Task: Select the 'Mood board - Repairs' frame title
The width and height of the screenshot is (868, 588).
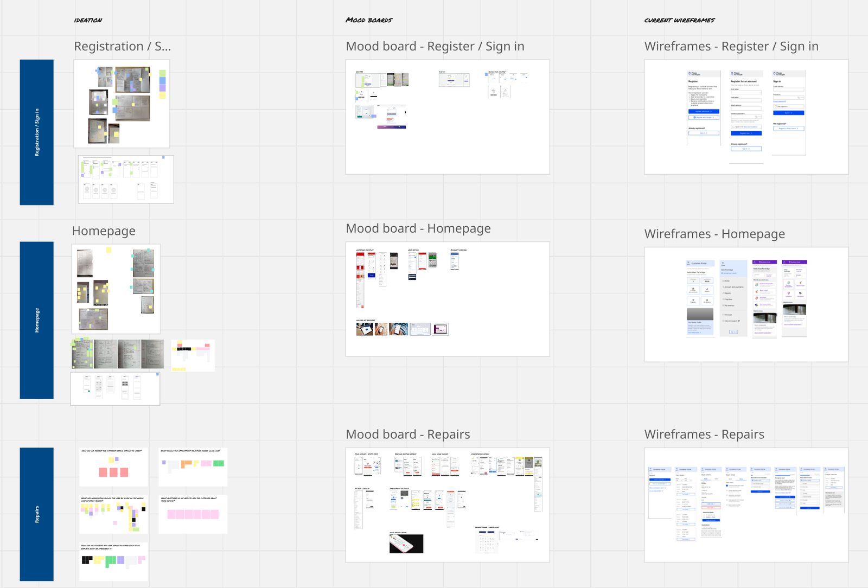Action: 408,434
